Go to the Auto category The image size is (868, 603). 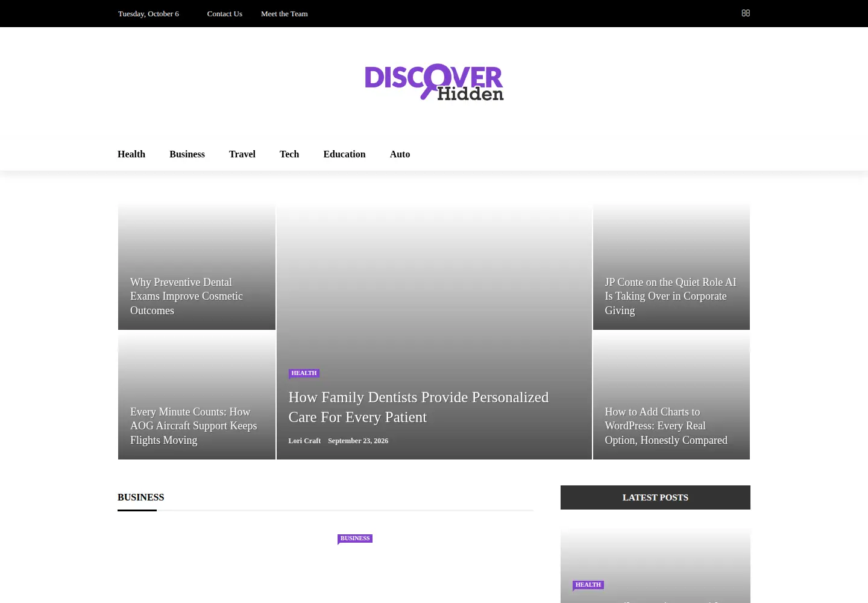[400, 154]
